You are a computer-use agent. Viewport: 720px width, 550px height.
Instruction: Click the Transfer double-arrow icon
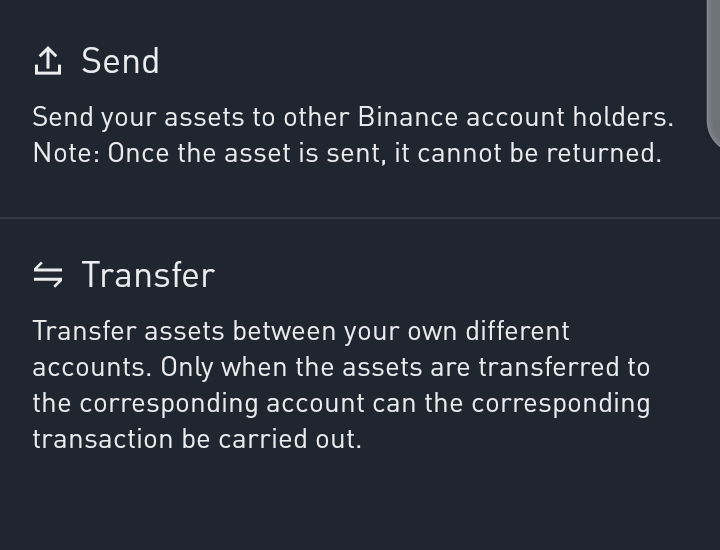48,275
